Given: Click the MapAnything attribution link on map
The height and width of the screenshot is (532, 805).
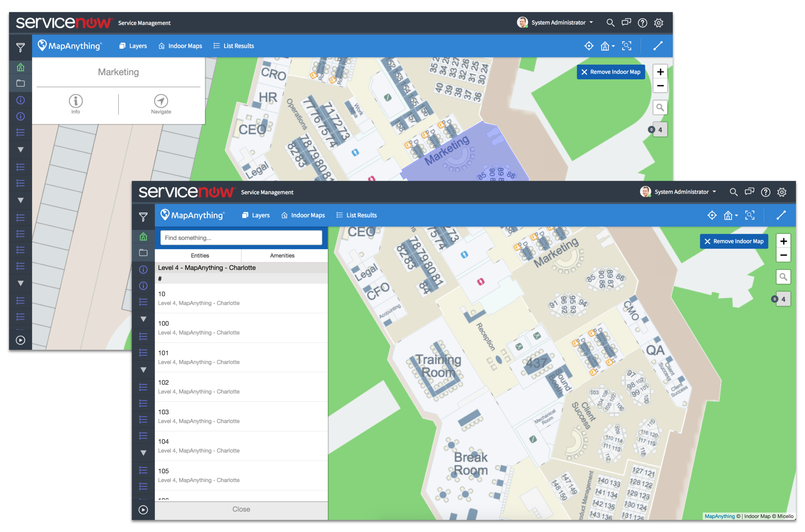Looking at the screenshot, I should tap(720, 517).
